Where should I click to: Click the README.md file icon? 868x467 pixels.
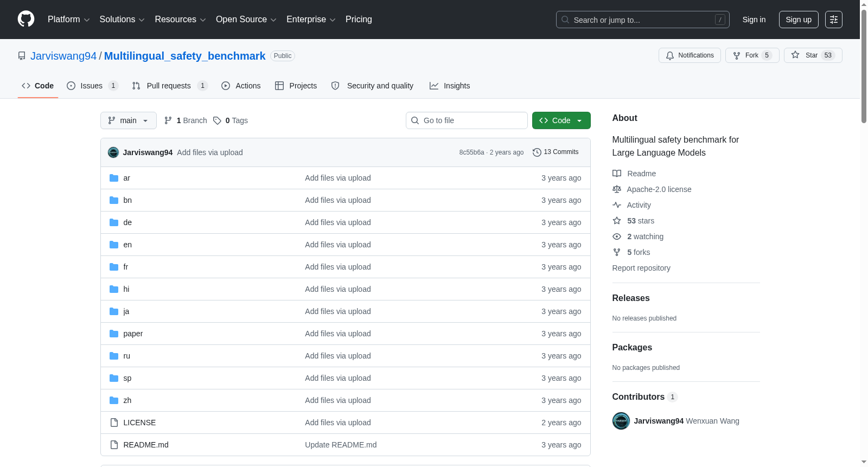pos(114,445)
